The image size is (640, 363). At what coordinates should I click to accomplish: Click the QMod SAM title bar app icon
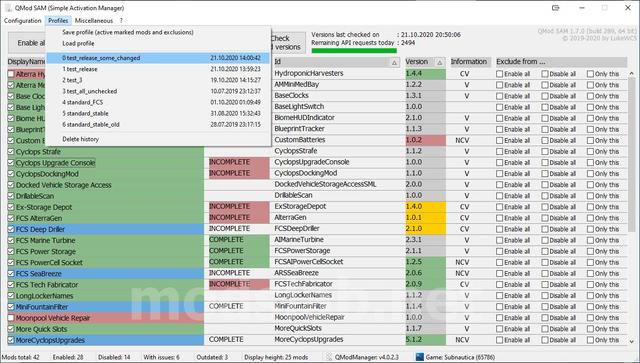click(x=9, y=8)
